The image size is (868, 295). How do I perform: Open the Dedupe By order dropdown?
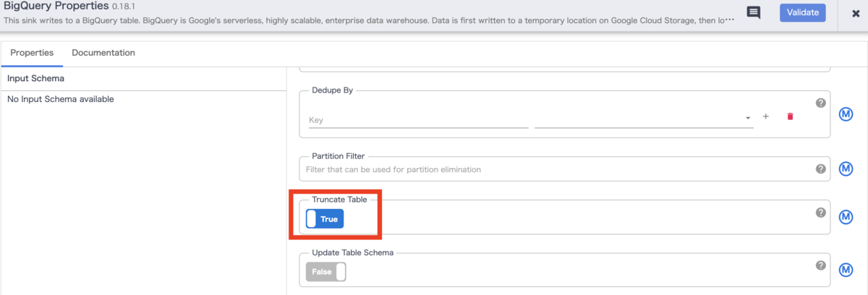click(x=644, y=119)
